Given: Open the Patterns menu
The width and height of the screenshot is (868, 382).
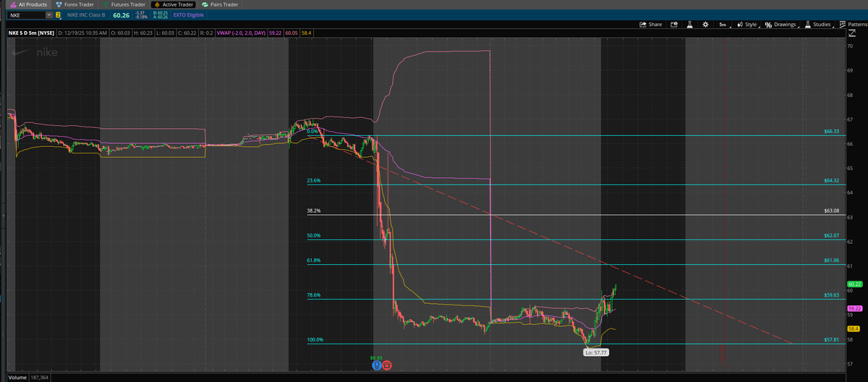Looking at the screenshot, I should 854,25.
